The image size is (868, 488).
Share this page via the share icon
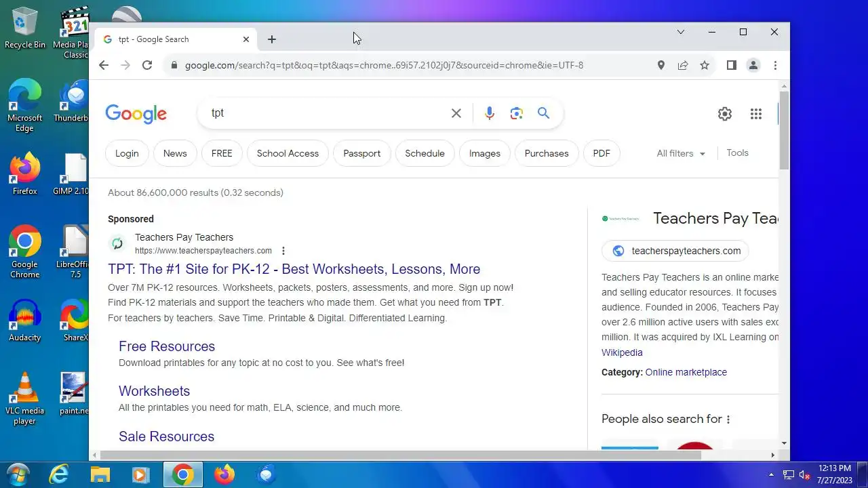tap(683, 65)
